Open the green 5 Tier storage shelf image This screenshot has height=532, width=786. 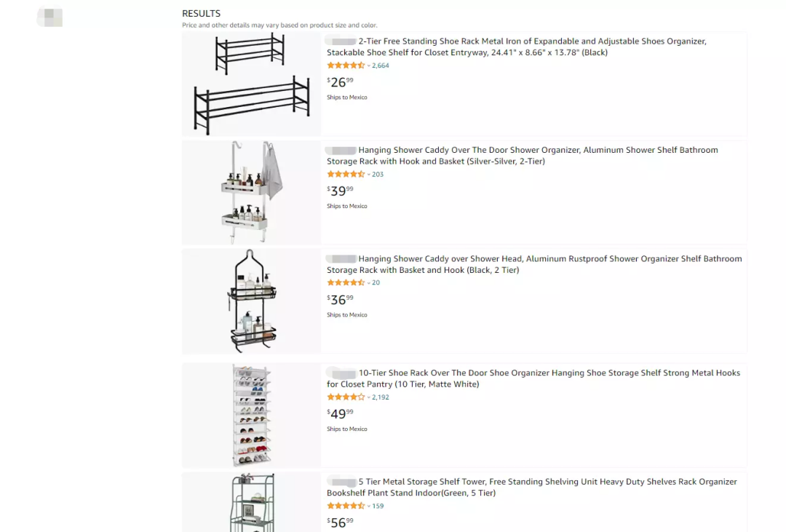251,502
